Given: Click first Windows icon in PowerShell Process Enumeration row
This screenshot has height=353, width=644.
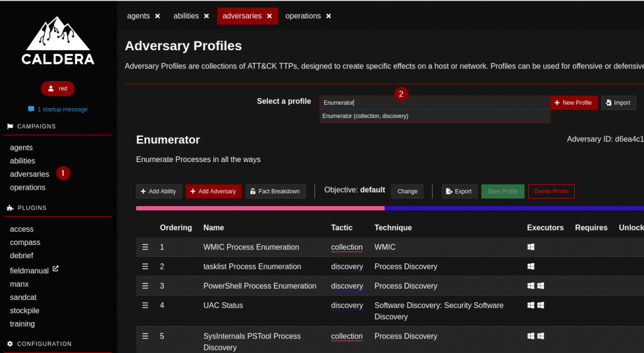Looking at the screenshot, I should tap(531, 285).
